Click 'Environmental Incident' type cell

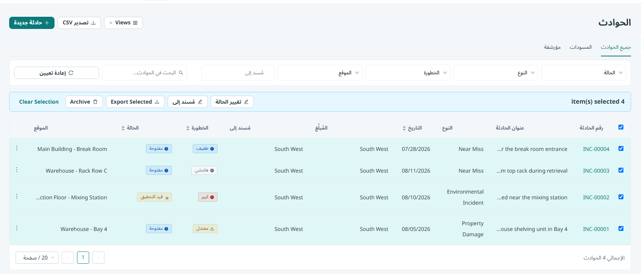pos(465,197)
